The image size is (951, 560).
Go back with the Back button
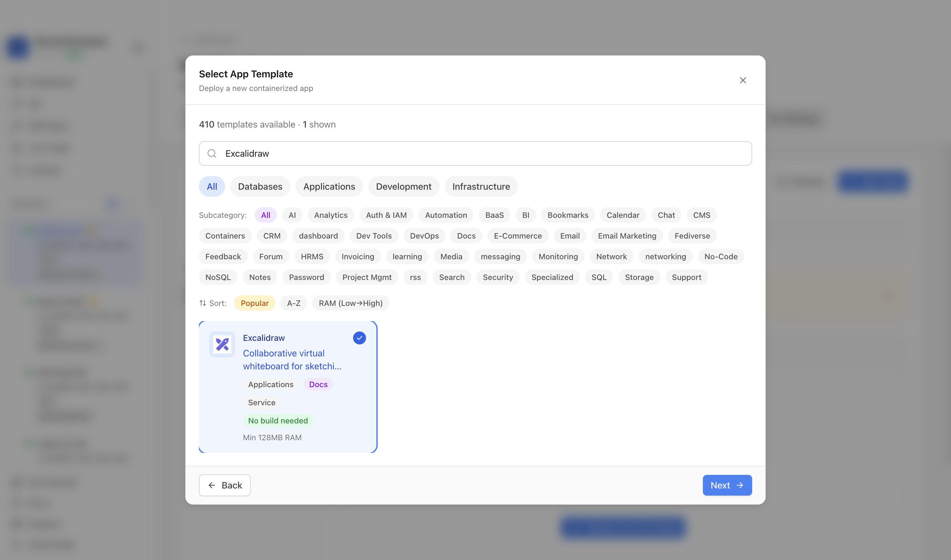(224, 485)
